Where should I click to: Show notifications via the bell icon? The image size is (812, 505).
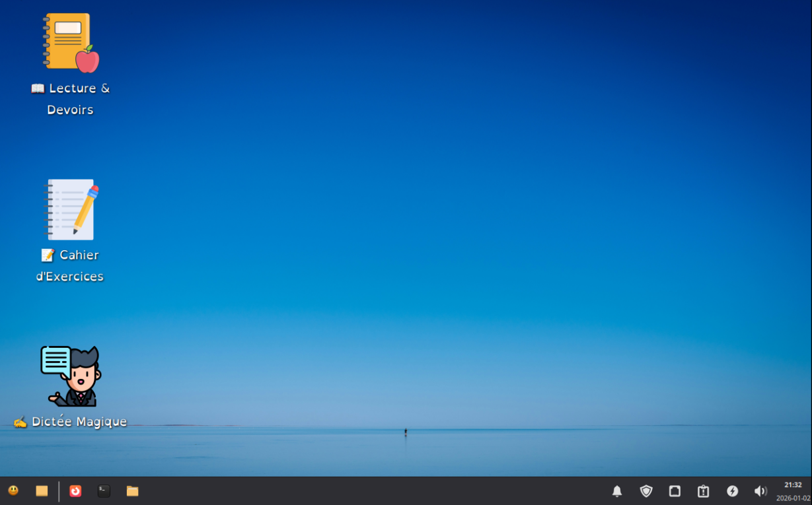tap(617, 491)
